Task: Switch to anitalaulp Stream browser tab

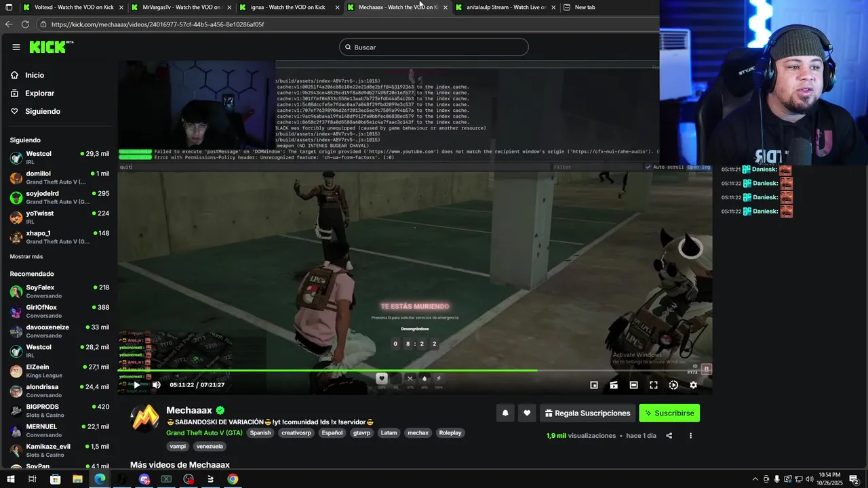Action: tap(507, 7)
